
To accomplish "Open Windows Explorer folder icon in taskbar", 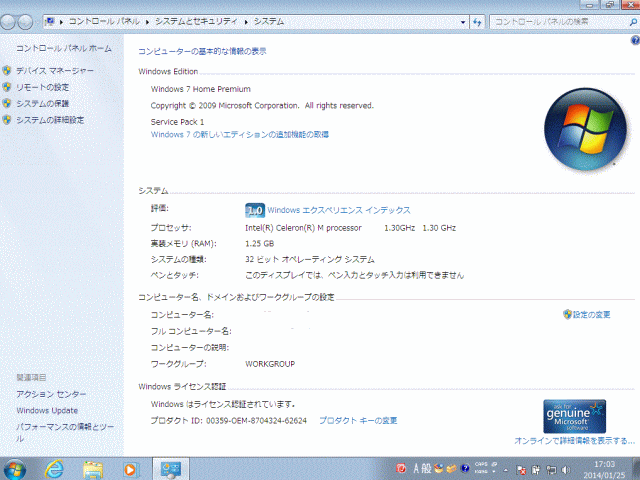I will (94, 468).
